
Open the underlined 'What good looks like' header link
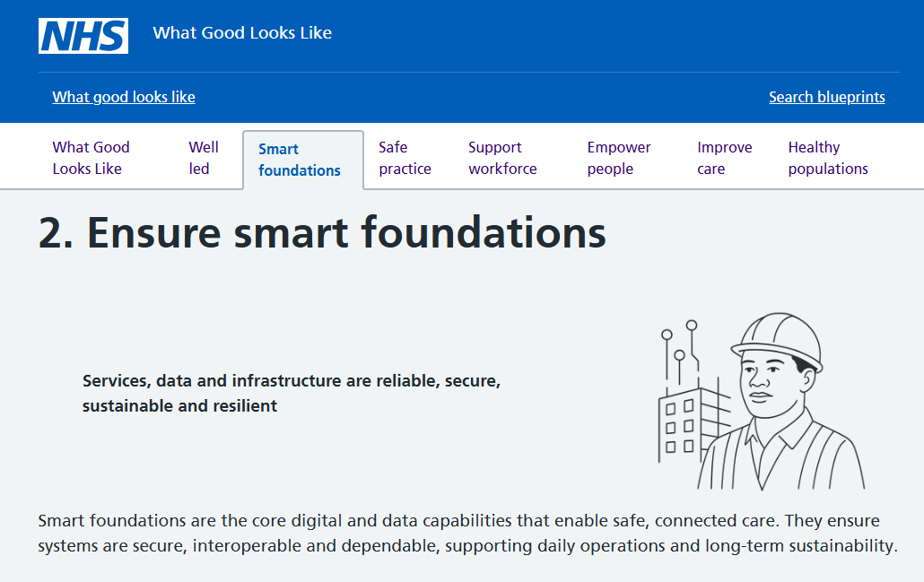click(x=124, y=97)
